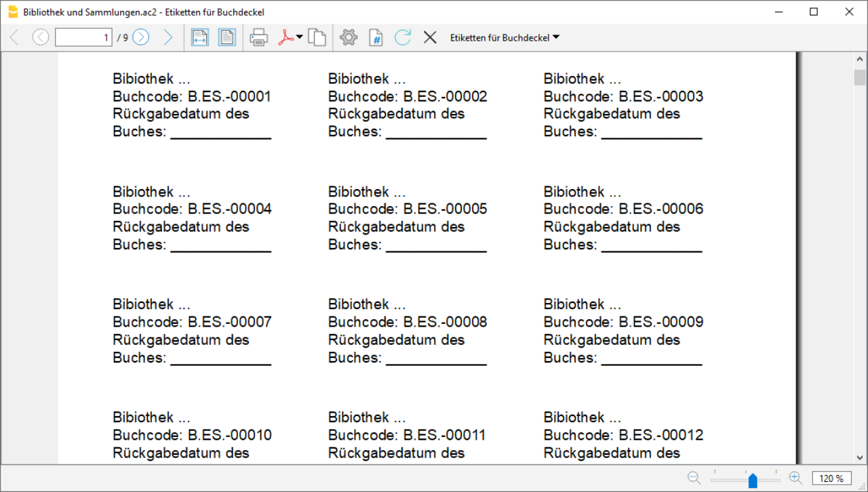Select the fit-to-width view icon
868x492 pixels.
[199, 37]
